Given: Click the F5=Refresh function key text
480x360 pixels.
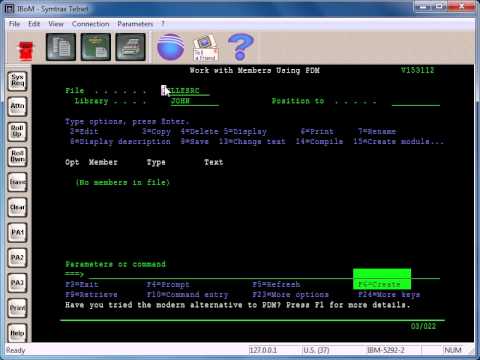Looking at the screenshot, I should (276, 285).
